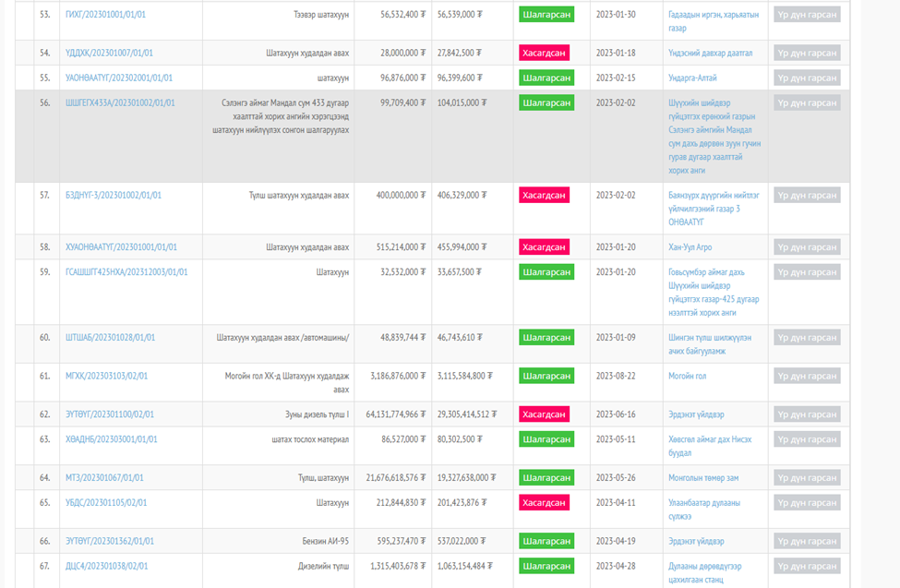
Task: Open tender link БЗДНҮГ-3/202301002/01/01
Action: tap(114, 196)
